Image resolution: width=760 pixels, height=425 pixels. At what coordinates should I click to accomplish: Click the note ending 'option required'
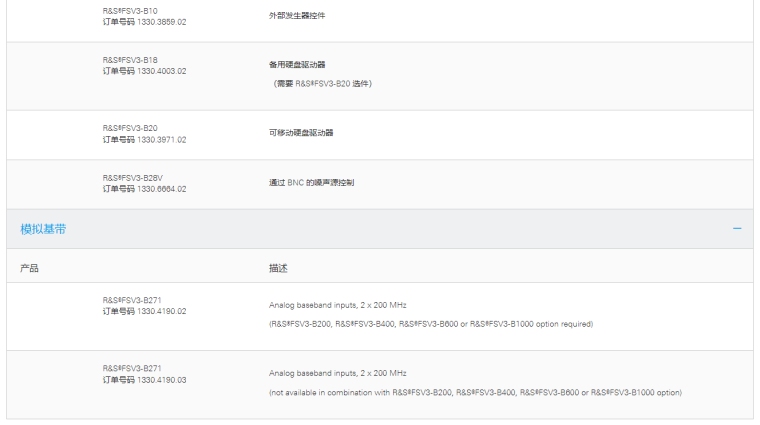pos(431,324)
